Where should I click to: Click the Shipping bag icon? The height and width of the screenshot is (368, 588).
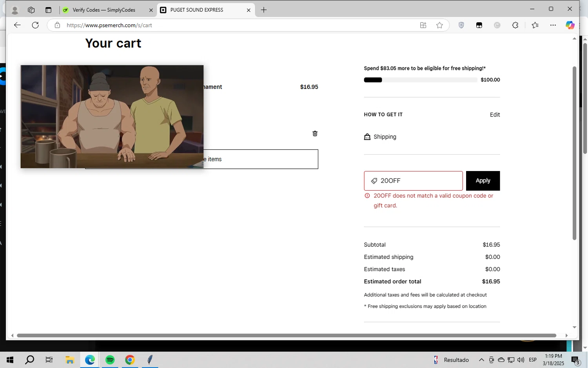[367, 137]
